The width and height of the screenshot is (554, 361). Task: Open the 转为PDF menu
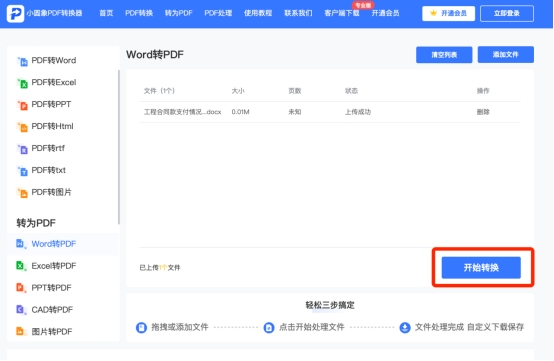point(178,13)
